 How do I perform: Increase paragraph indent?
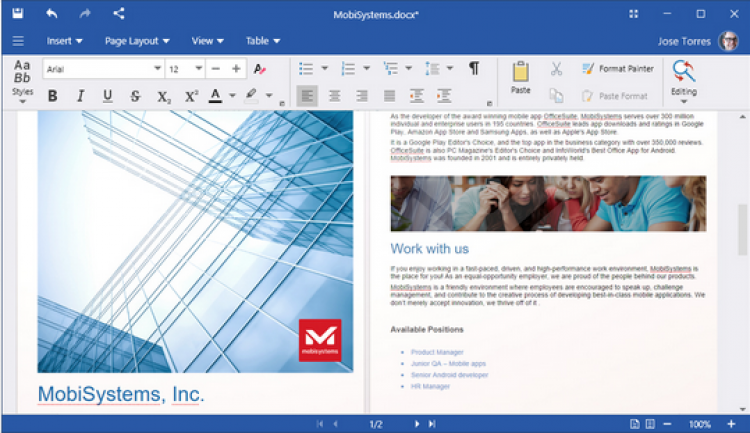(x=444, y=96)
